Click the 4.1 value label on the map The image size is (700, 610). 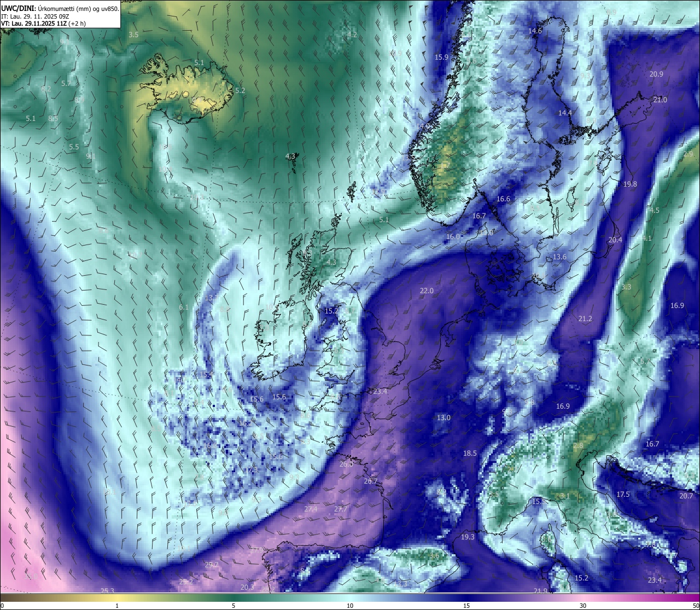[647, 239]
